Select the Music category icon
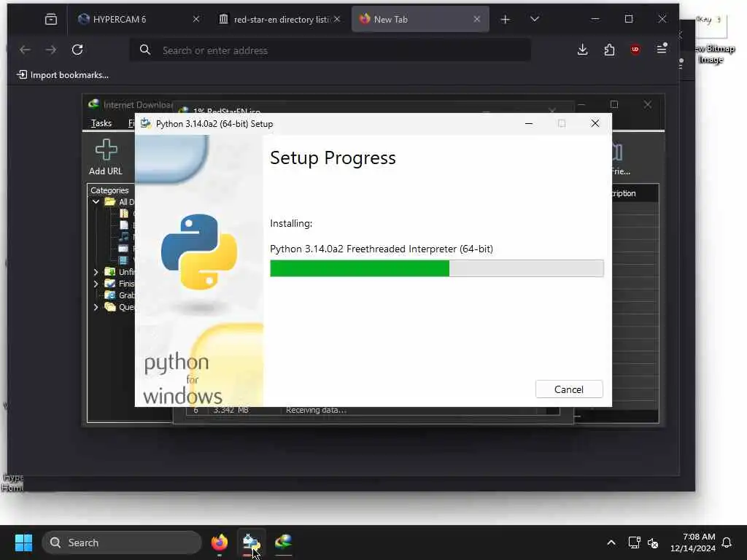The image size is (747, 560). (x=124, y=237)
